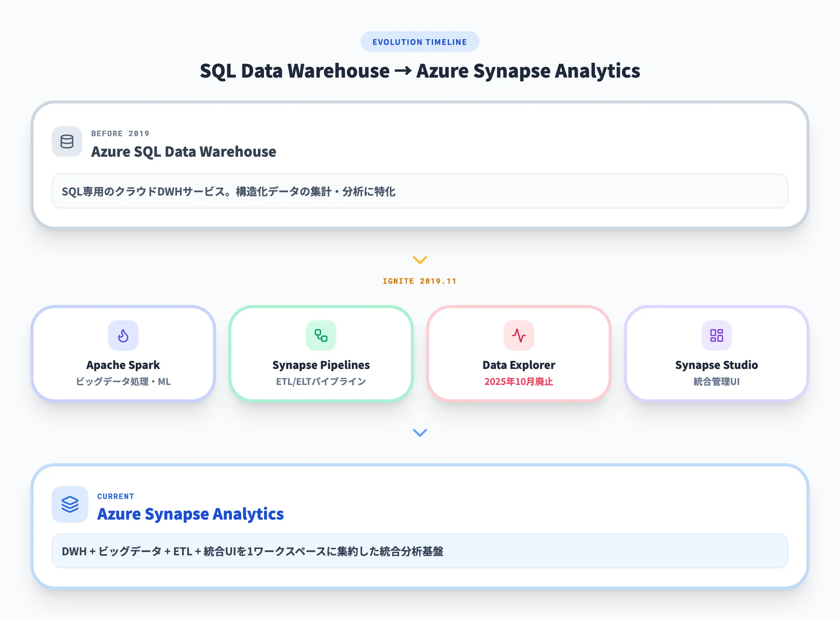Click the Apache Spark card title
840x620 pixels.
123,365
